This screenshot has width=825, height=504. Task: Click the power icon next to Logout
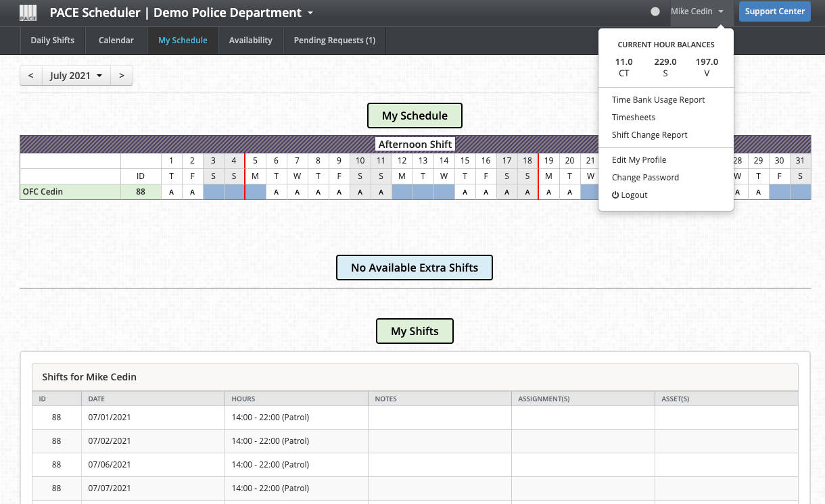pyautogui.click(x=615, y=195)
